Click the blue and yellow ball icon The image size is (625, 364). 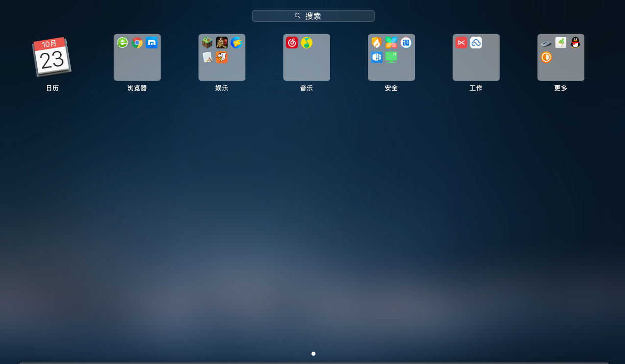pos(237,43)
